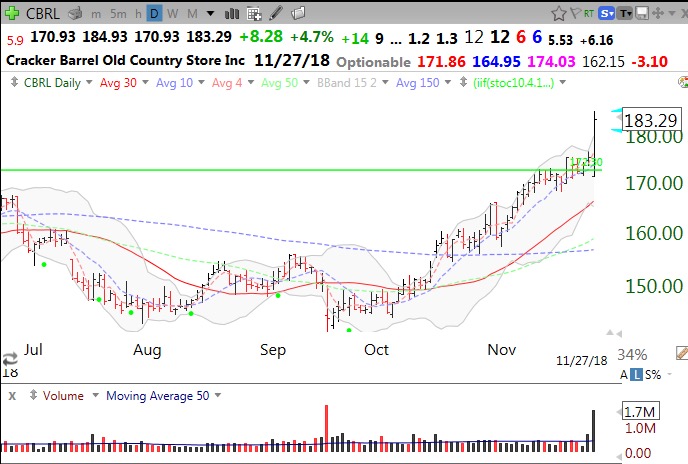This screenshot has width=688, height=464.
Task: Click the bar chart style icon
Action: click(x=232, y=14)
